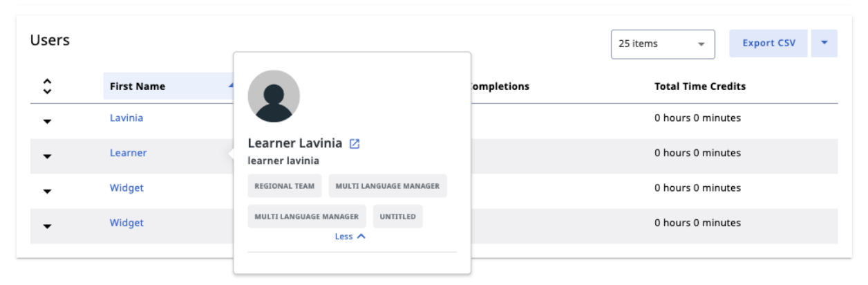
Task: Open the Learner user link
Action: 128,153
